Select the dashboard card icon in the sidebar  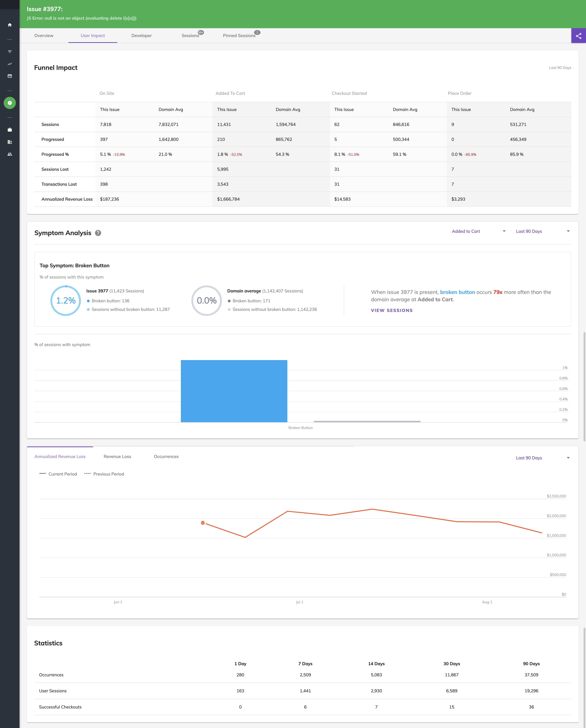click(9, 76)
